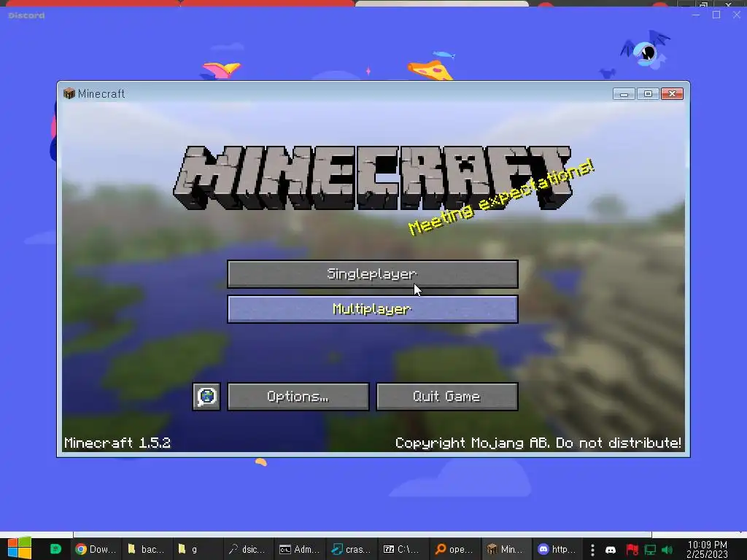Viewport: 747px width, 560px height.
Task: Maximize the Discord window
Action: [x=716, y=15]
